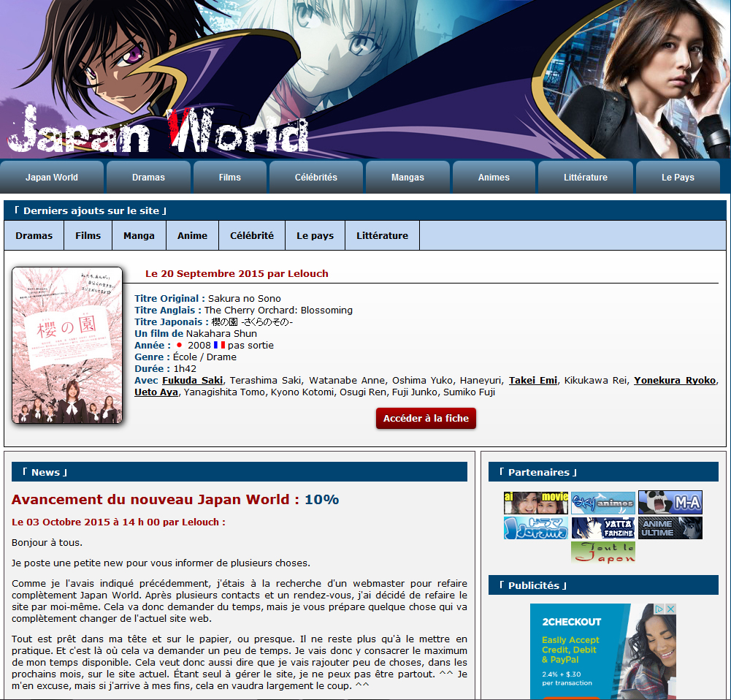The height and width of the screenshot is (700, 731).
Task: Open the Dramas item in the main navigation bar
Action: tap(148, 178)
